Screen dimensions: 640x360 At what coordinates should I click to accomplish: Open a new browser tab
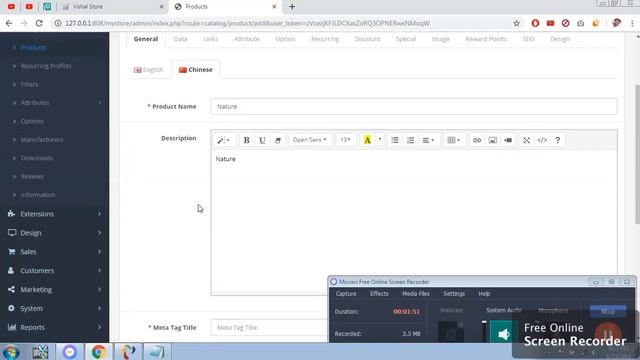click(x=292, y=7)
